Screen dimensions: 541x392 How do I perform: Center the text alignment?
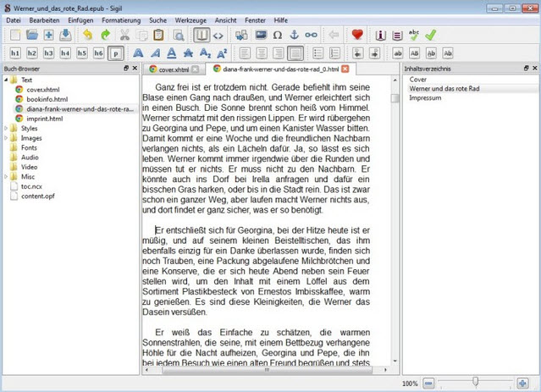(x=262, y=53)
